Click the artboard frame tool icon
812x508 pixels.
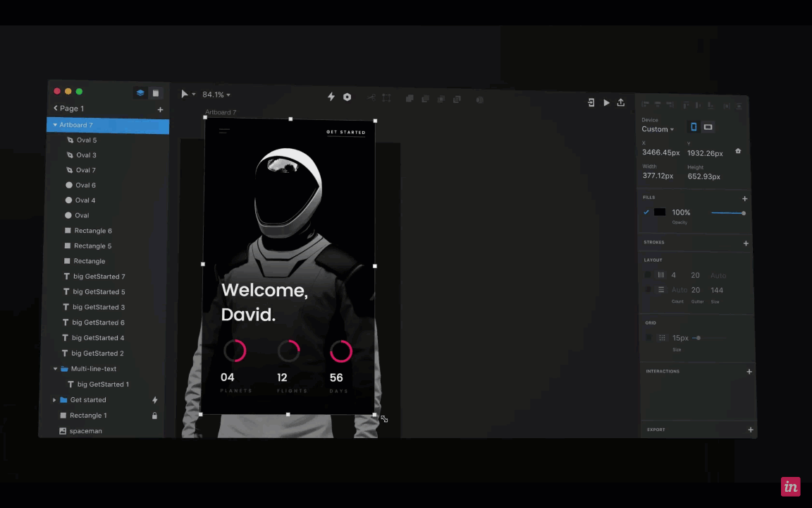pyautogui.click(x=386, y=98)
